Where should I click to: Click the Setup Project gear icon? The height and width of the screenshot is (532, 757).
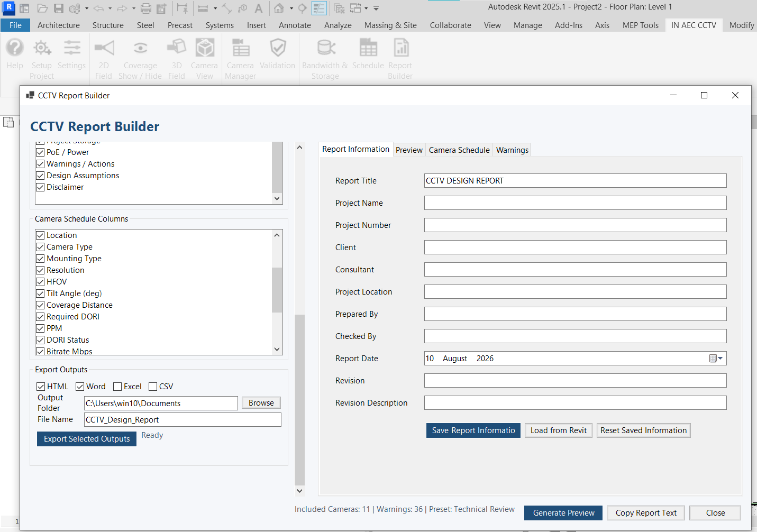42,48
